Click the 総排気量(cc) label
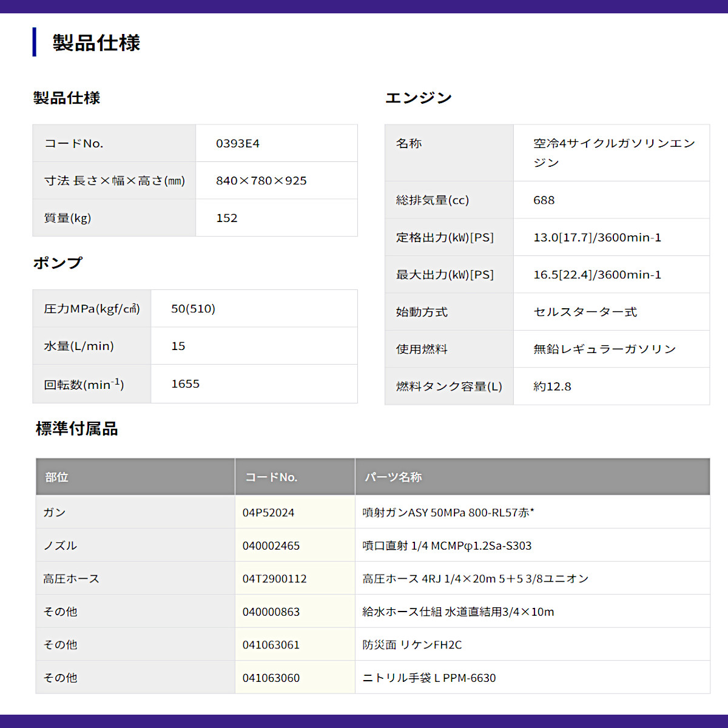The image size is (728, 728). point(433,200)
